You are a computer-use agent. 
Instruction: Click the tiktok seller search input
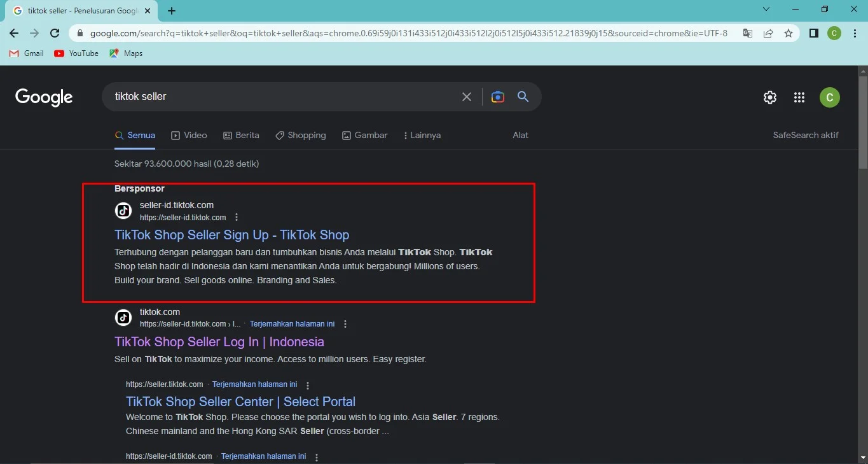pyautogui.click(x=283, y=97)
